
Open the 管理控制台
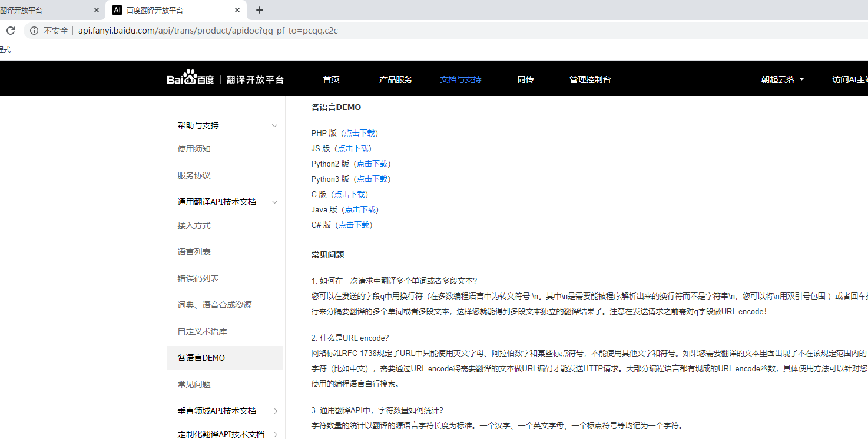[x=589, y=78]
